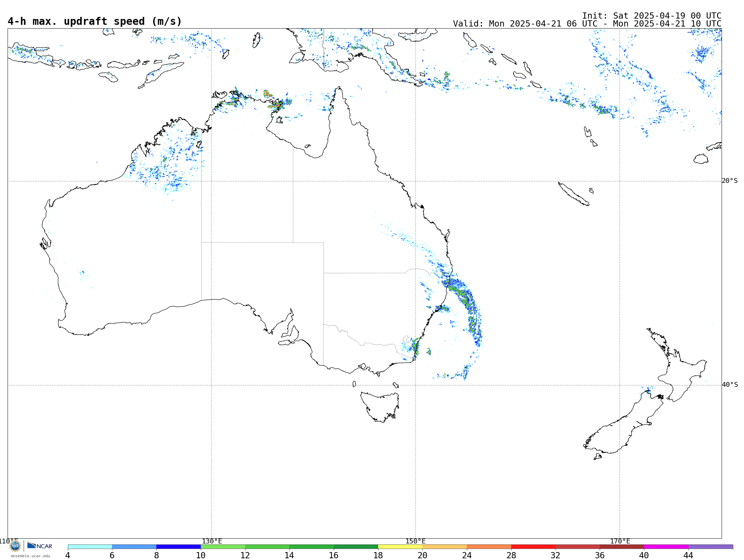Click the NCAR logo

(x=40, y=546)
